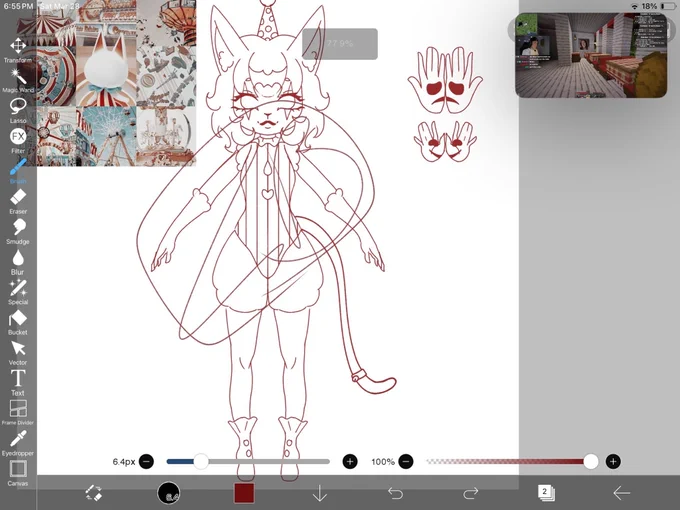Select the Transform tool
680x510 pixels.
(18, 50)
